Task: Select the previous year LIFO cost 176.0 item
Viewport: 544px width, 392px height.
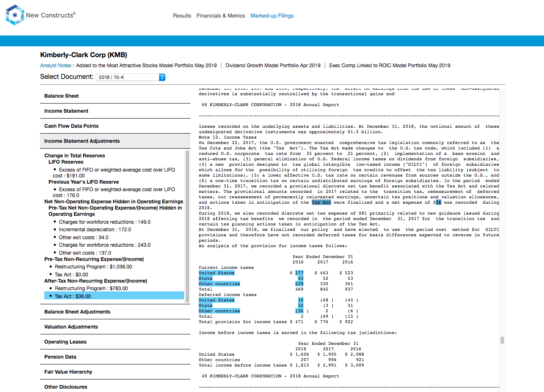Action: [114, 192]
